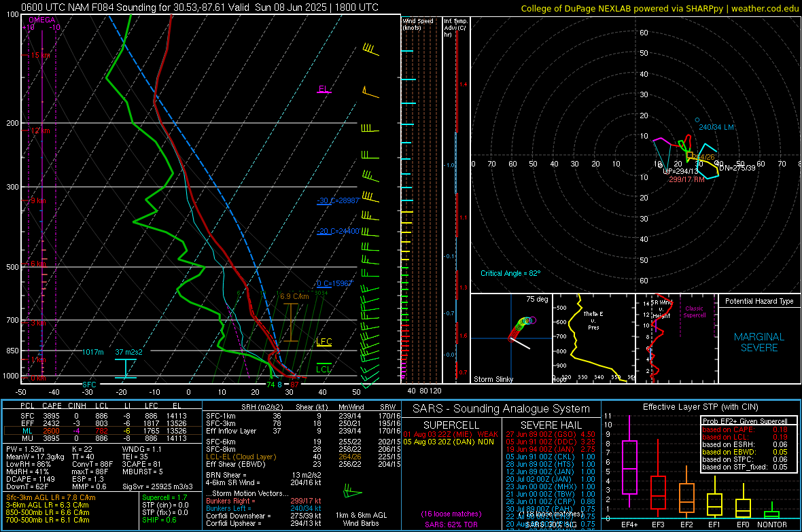Click the "75 deg" value in Storm Slinky
Image resolution: width=802 pixels, height=532 pixels.
pyautogui.click(x=537, y=299)
